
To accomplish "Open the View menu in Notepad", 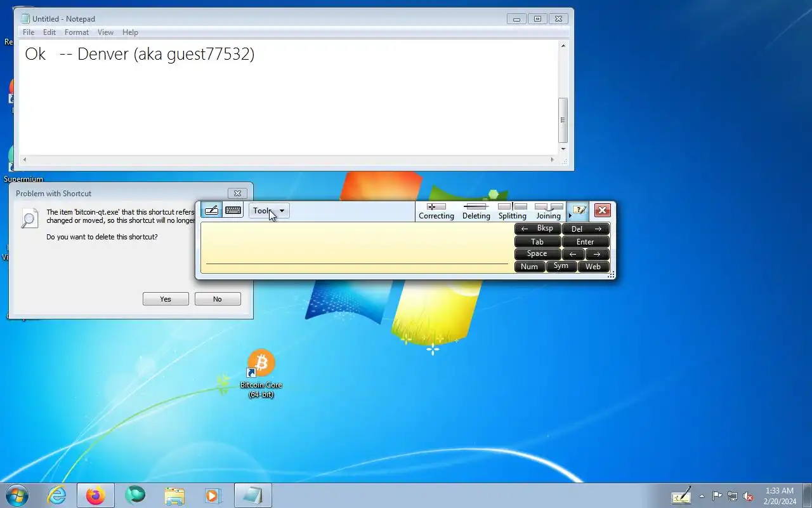I will (x=105, y=32).
